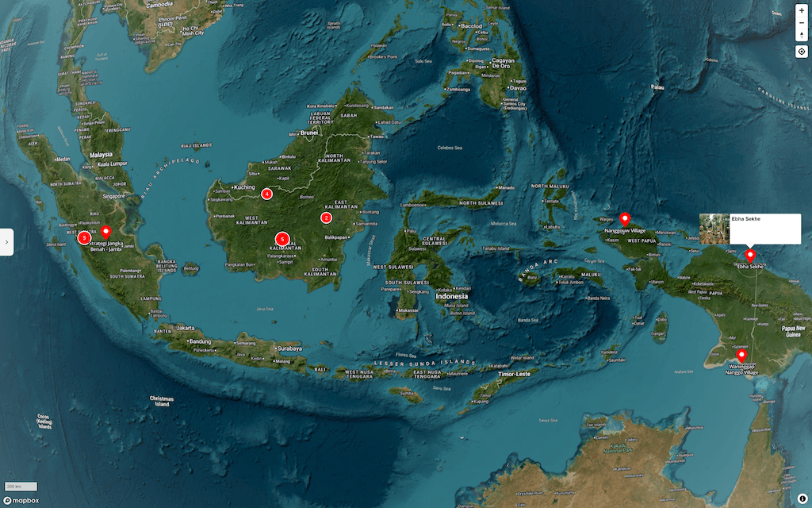Click the Mapbox logo
812x508 pixels.
tap(21, 501)
